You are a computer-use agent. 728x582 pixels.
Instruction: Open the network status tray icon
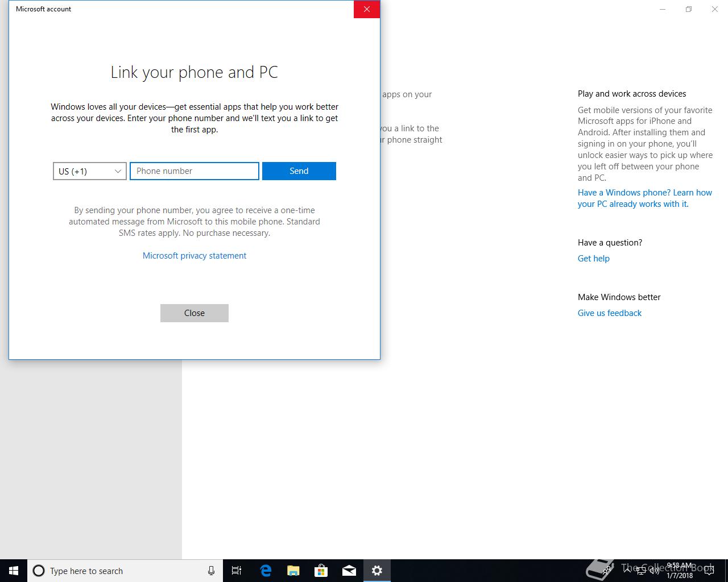click(x=641, y=571)
